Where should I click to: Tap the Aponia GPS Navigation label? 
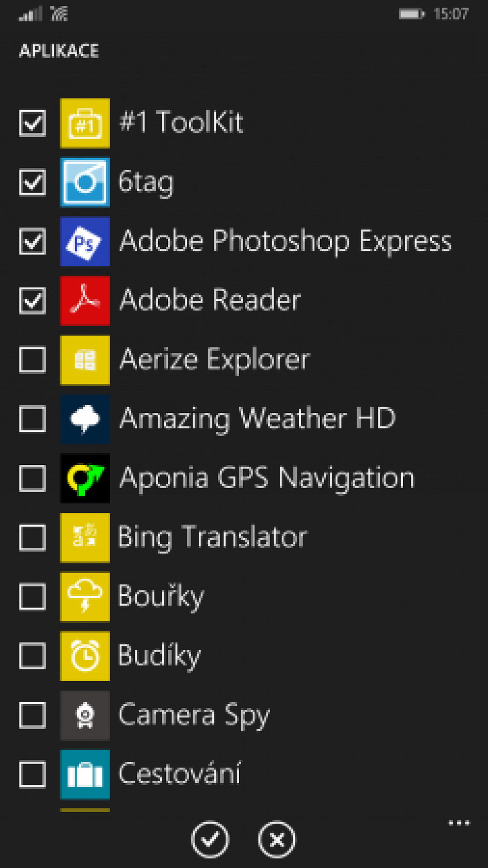pyautogui.click(x=267, y=478)
